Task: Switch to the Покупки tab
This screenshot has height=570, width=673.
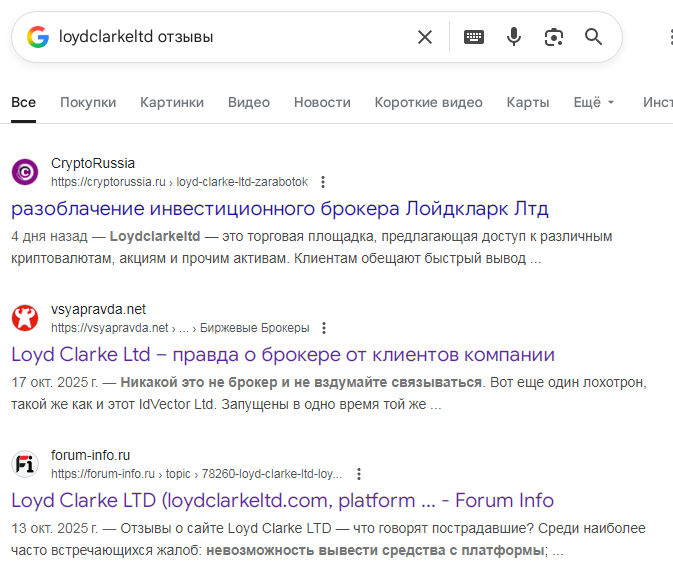Action: [88, 103]
